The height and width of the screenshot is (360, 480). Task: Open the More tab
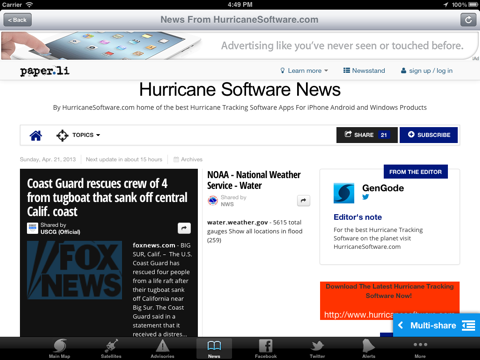coord(420,349)
